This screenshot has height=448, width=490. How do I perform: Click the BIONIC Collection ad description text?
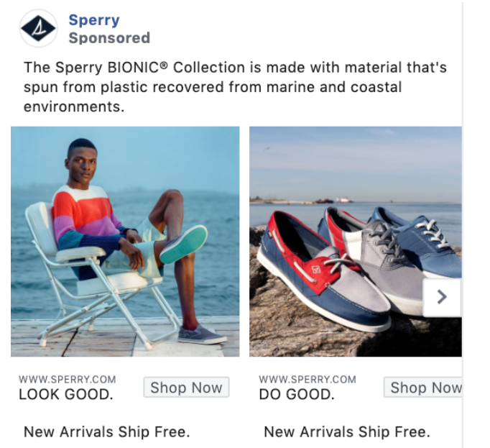click(x=235, y=87)
